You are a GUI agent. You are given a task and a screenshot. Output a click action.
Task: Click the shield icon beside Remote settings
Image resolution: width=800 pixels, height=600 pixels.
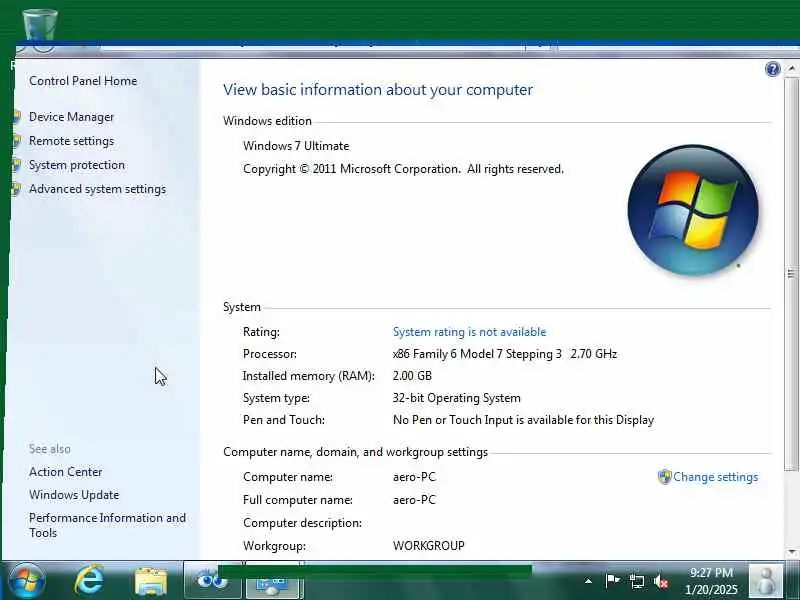tap(16, 141)
